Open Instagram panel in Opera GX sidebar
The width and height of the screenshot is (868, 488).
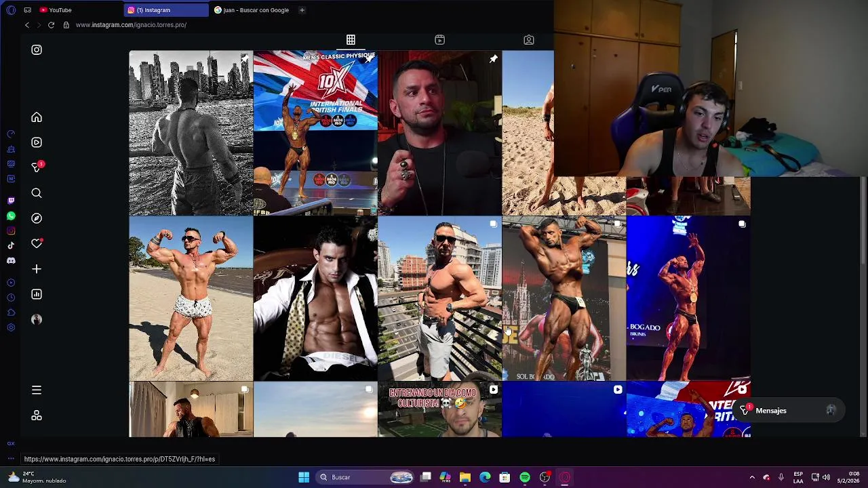coord(11,230)
